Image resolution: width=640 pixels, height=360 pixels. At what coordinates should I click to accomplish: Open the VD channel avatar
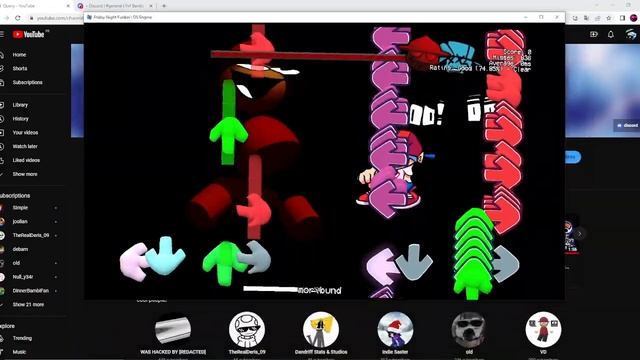(543, 329)
